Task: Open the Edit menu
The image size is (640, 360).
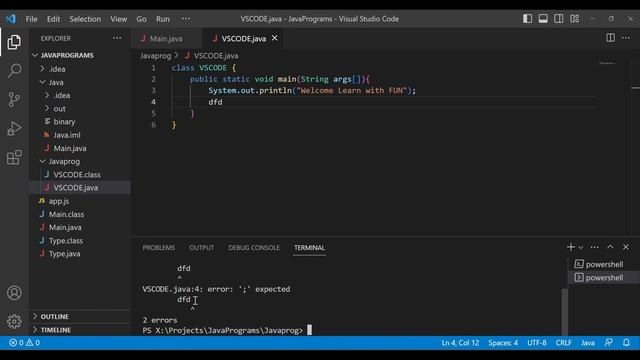Action: pyautogui.click(x=53, y=19)
